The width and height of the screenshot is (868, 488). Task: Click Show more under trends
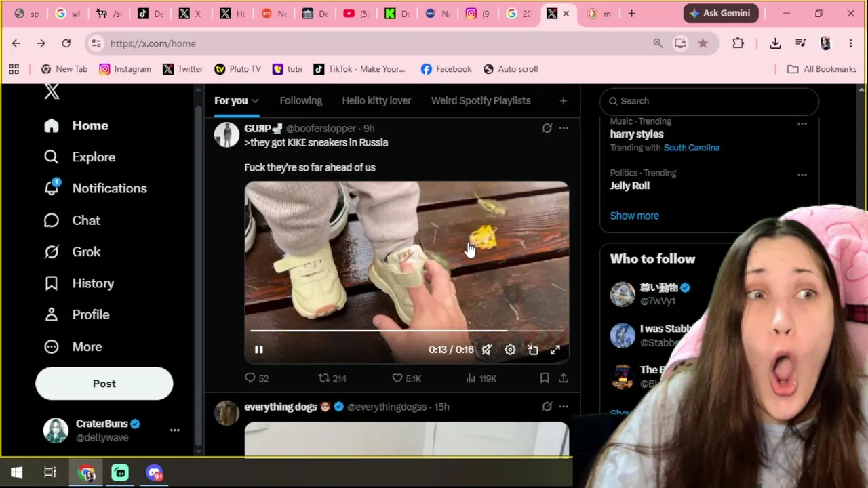point(634,216)
